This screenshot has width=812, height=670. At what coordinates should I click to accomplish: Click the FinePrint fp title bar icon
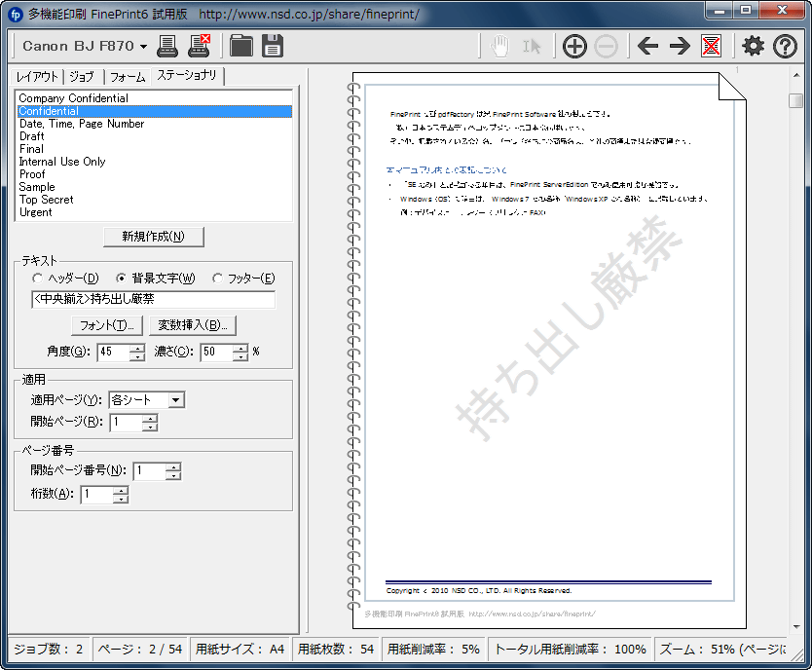(x=16, y=14)
